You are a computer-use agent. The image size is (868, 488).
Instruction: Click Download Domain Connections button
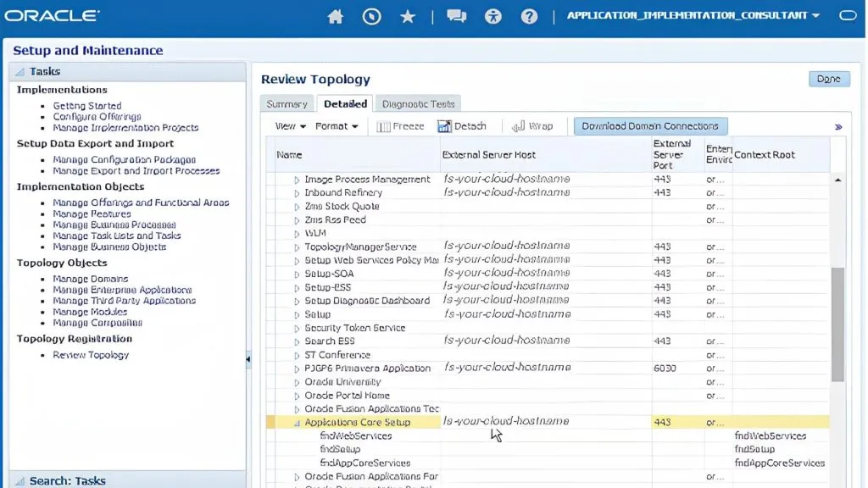point(650,126)
